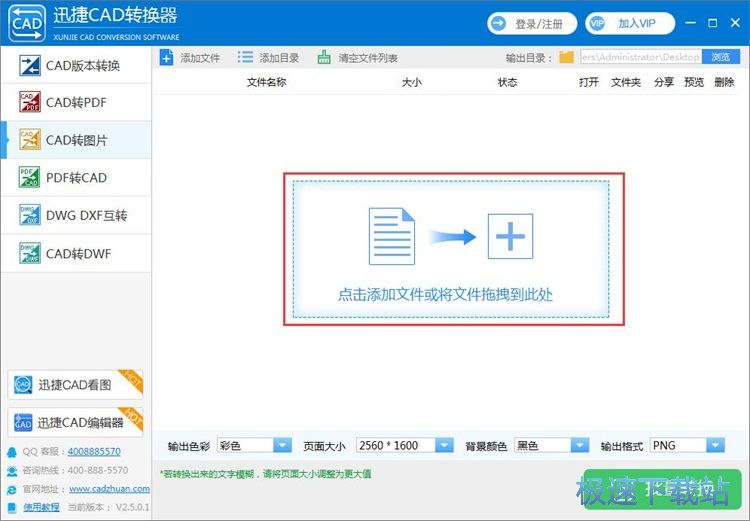Click the 浏览 browse button

(x=720, y=57)
